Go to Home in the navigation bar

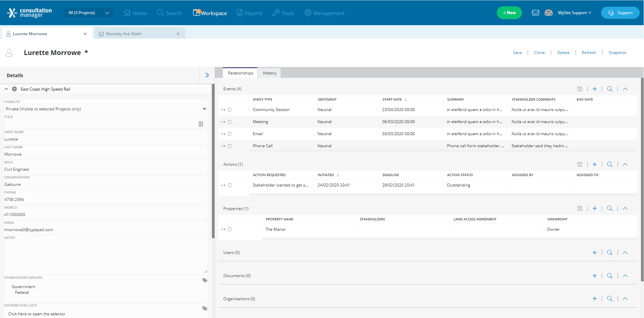tap(135, 13)
